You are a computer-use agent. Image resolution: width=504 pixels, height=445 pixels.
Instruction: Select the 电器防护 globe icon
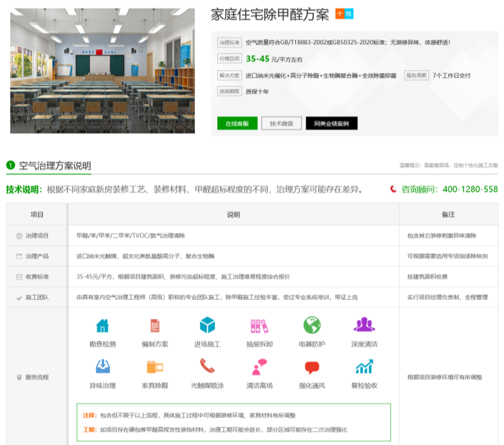tap(312, 325)
